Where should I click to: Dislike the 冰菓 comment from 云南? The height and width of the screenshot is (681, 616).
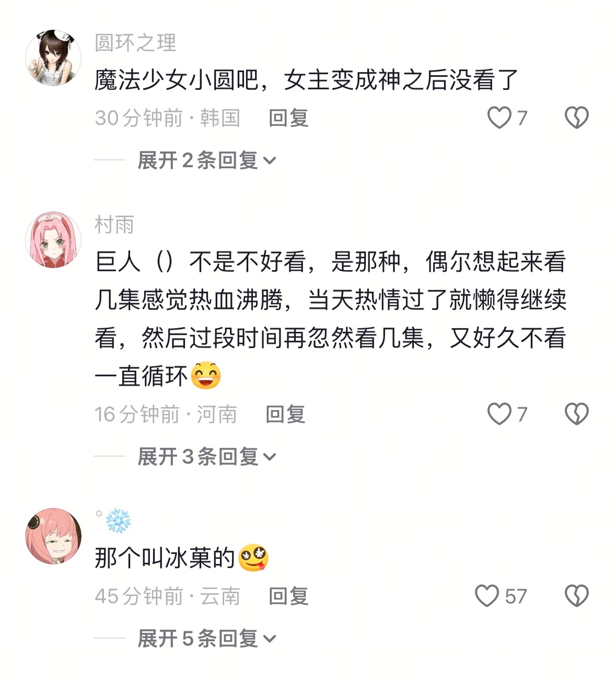577,596
